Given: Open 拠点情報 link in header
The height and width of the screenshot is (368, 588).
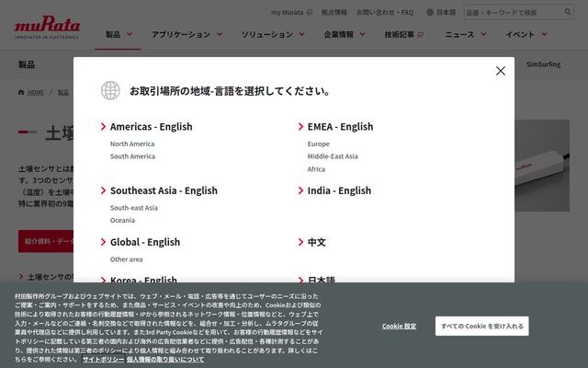Looking at the screenshot, I should tap(334, 12).
